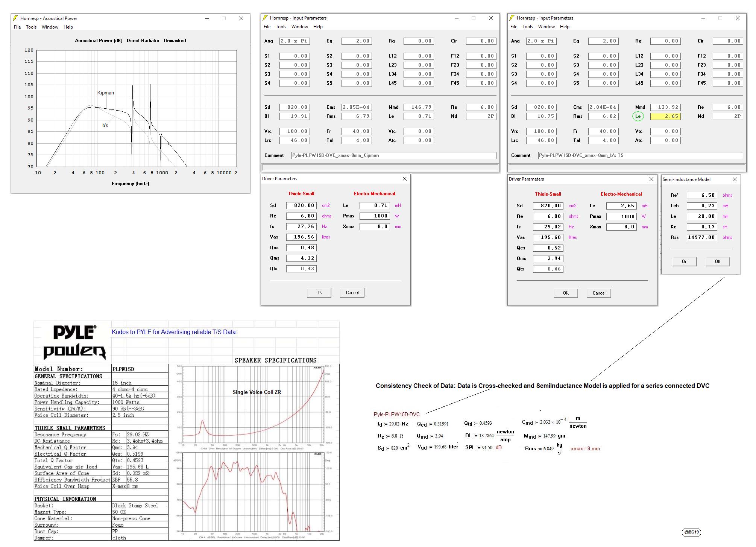The image size is (756, 547).
Task: Click the Kipman curve label on the graph
Action: click(x=106, y=93)
